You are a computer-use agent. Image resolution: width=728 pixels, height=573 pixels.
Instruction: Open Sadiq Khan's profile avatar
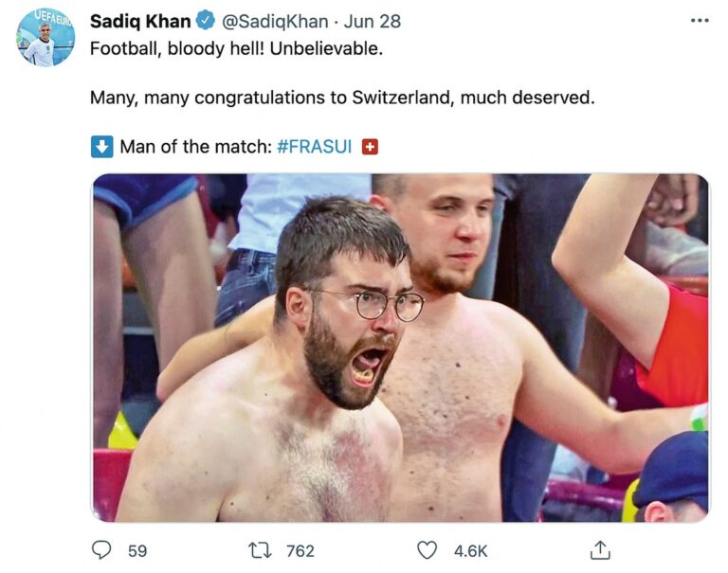[x=45, y=38]
